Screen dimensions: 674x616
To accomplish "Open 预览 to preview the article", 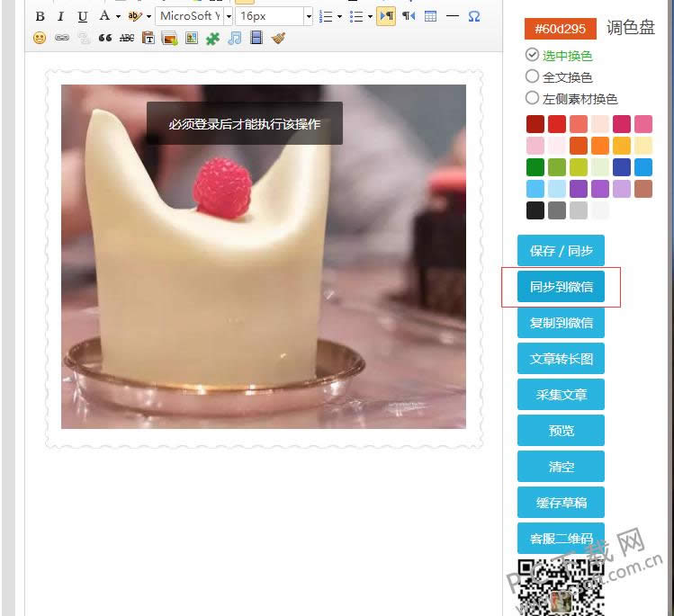I will point(561,431).
